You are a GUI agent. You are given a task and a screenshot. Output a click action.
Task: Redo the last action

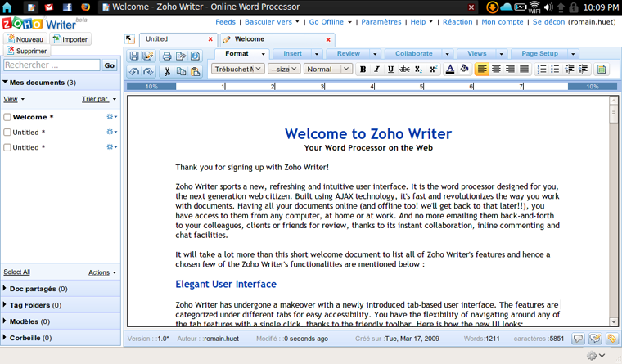point(148,71)
